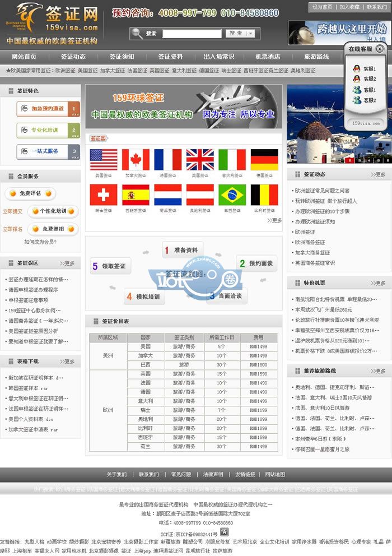The image size is (392, 556).
Task: Expand >>更多 in 签证动态 section
Action: pos(378,174)
